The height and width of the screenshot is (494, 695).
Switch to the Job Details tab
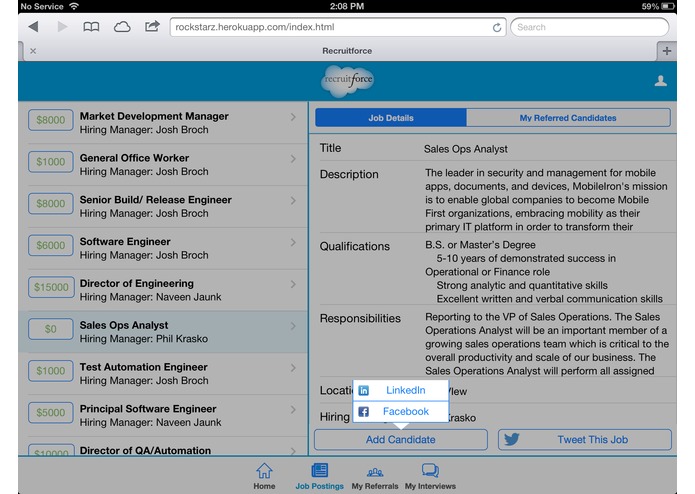point(391,118)
